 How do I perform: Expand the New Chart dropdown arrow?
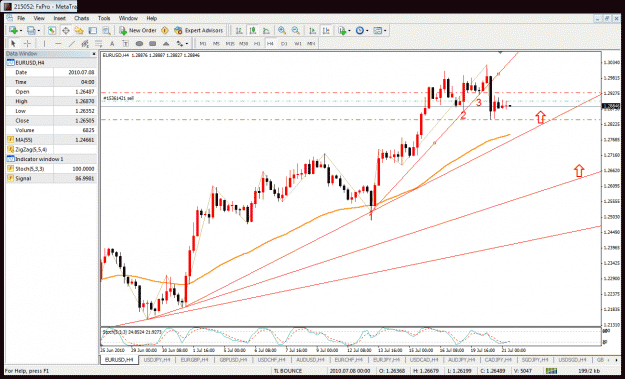(x=21, y=31)
